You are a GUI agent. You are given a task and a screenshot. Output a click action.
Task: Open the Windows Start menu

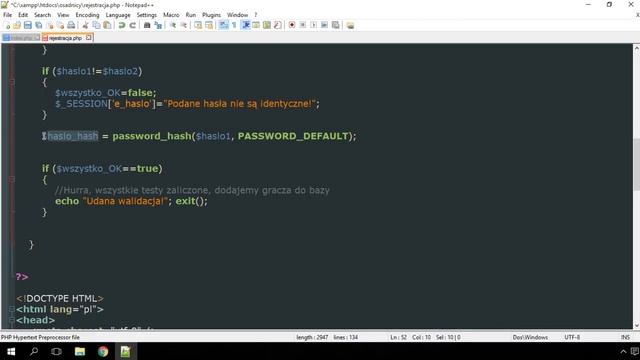coord(11,351)
